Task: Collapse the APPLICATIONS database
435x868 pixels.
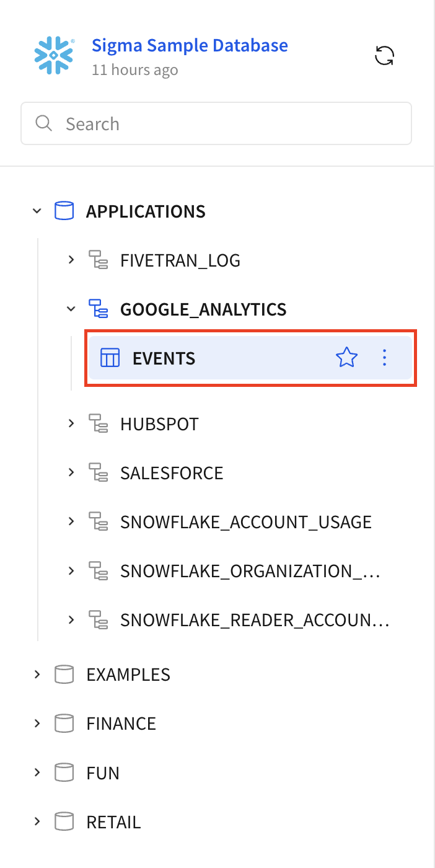Action: (x=37, y=211)
